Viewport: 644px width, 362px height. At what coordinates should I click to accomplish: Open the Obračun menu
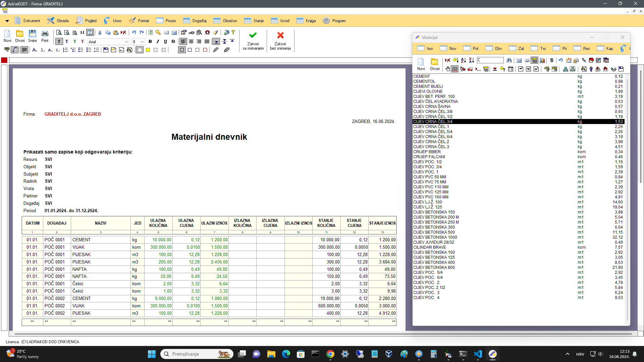pos(225,21)
